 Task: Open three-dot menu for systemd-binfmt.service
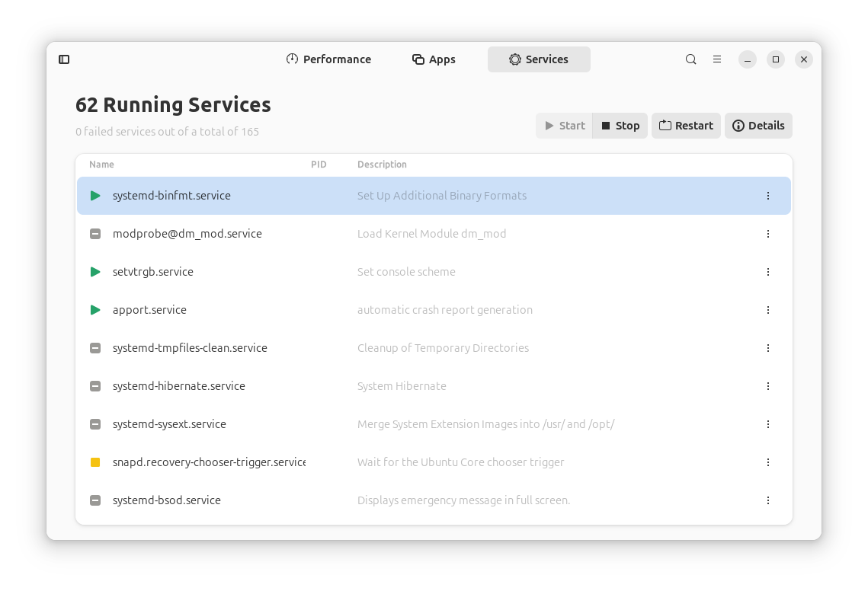pos(767,196)
